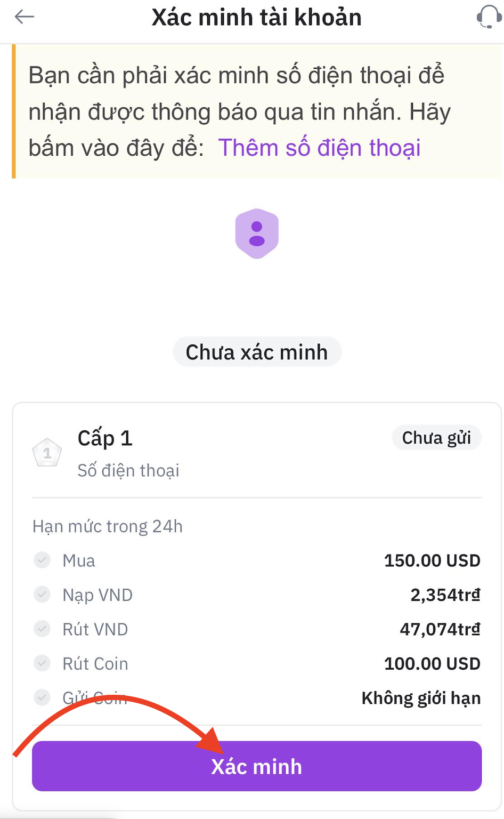Tap the Cấp 1 level heading

[105, 438]
